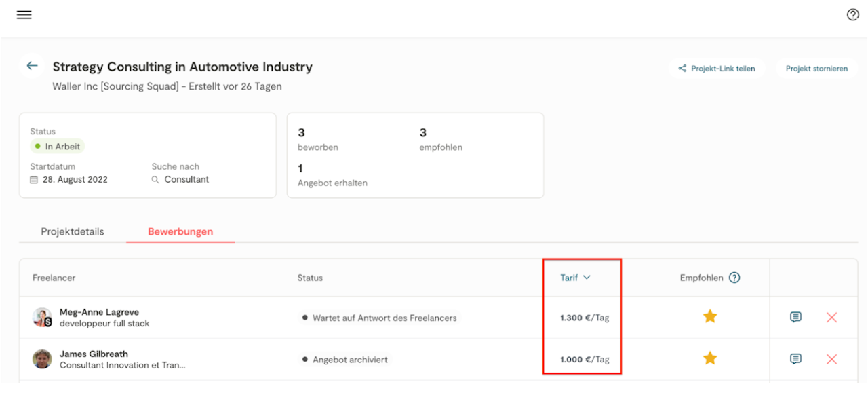
Task: Sort applications by Tarif column
Action: point(575,278)
